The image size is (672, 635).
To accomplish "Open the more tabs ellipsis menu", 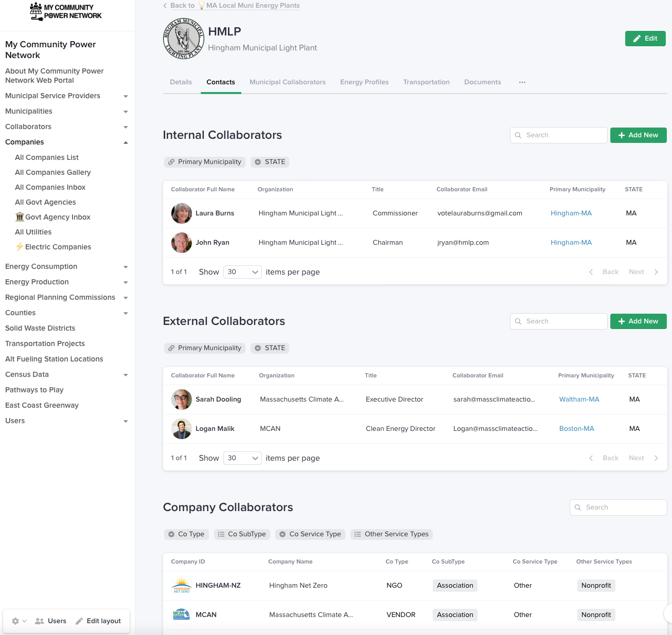I will [x=522, y=82].
